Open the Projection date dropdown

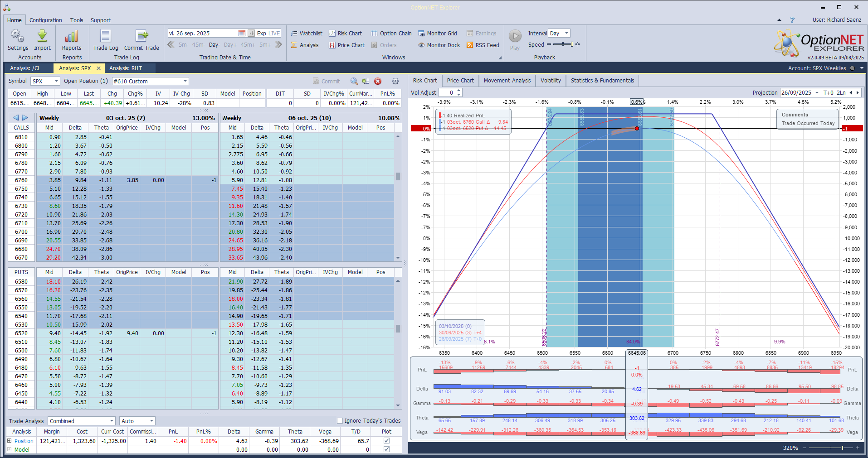pos(817,92)
